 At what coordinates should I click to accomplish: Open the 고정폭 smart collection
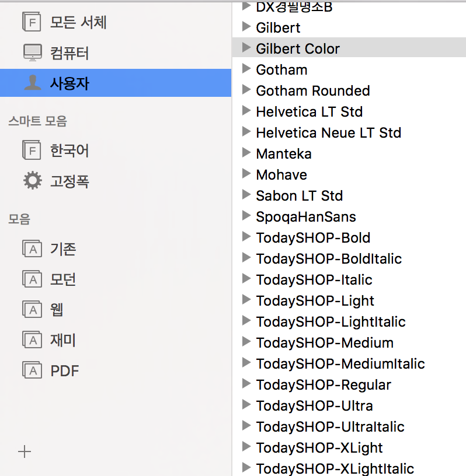tap(69, 181)
